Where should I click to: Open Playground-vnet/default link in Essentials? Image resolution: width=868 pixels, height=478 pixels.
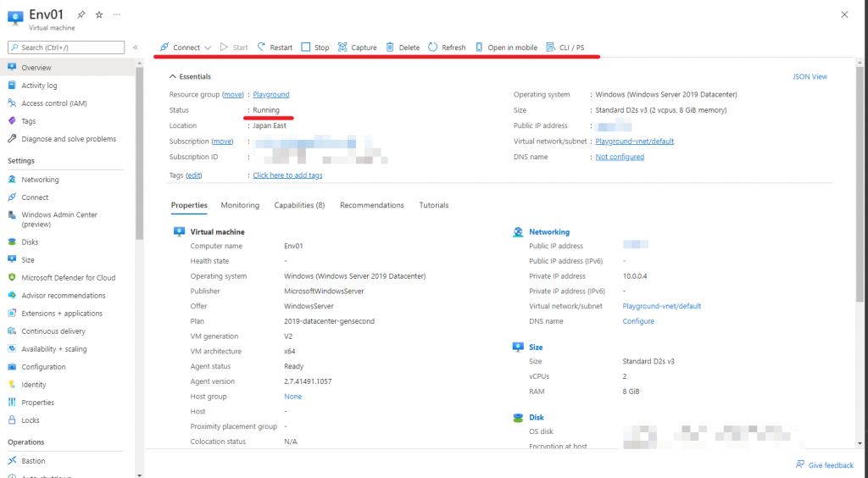click(x=634, y=142)
